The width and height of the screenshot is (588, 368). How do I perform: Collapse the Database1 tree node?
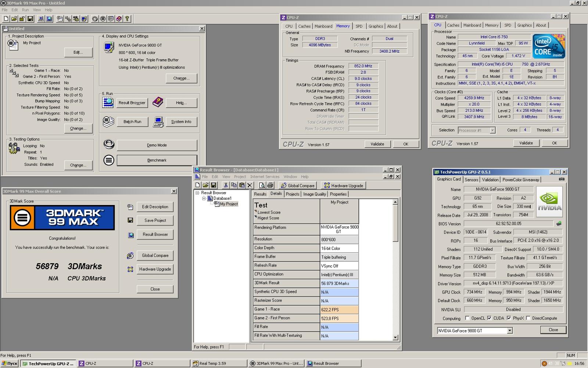[x=204, y=198]
